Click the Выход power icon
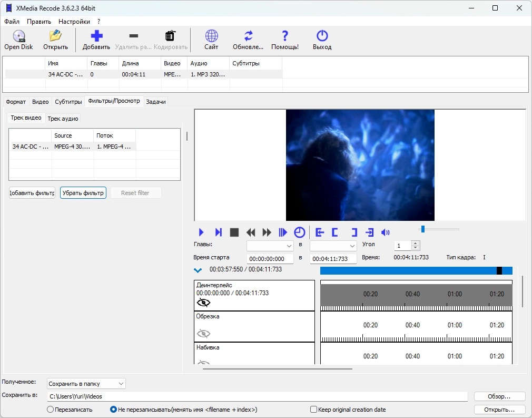The image size is (532, 418). [322, 36]
